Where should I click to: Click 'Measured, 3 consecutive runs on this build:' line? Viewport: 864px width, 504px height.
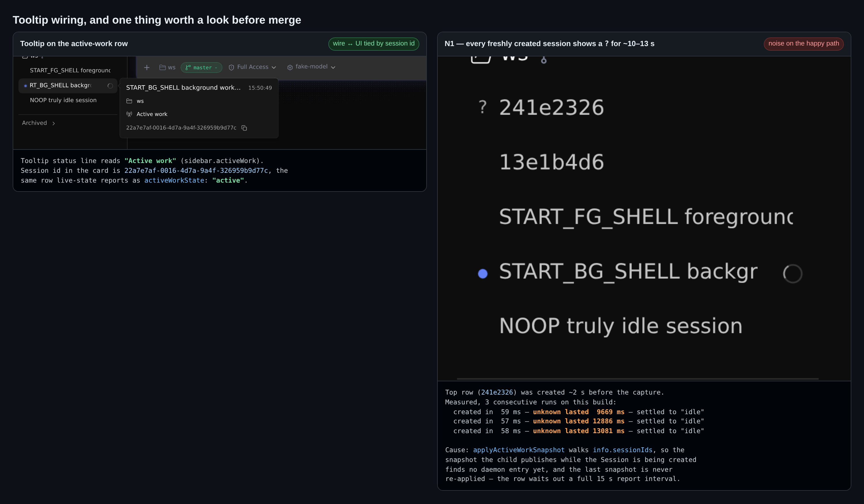pyautogui.click(x=531, y=402)
